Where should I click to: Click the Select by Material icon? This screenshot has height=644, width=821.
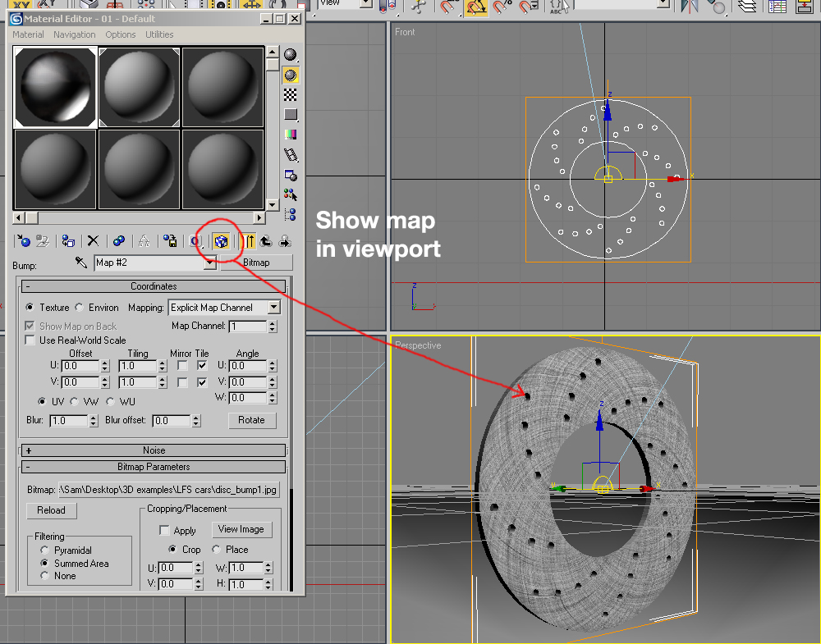click(x=291, y=194)
